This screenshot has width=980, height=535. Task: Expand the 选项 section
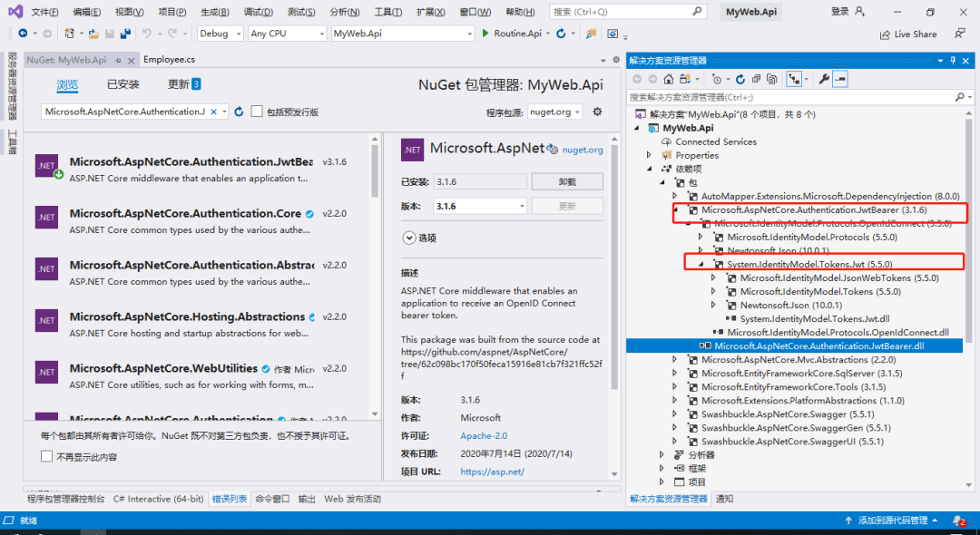click(x=409, y=238)
